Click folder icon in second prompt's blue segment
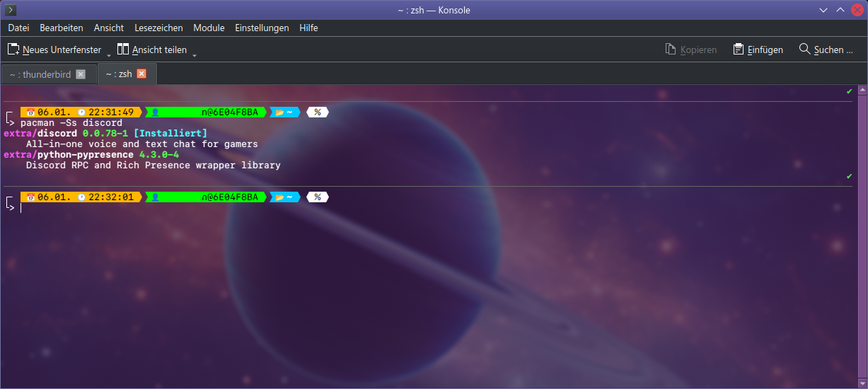868x389 pixels. pos(279,197)
